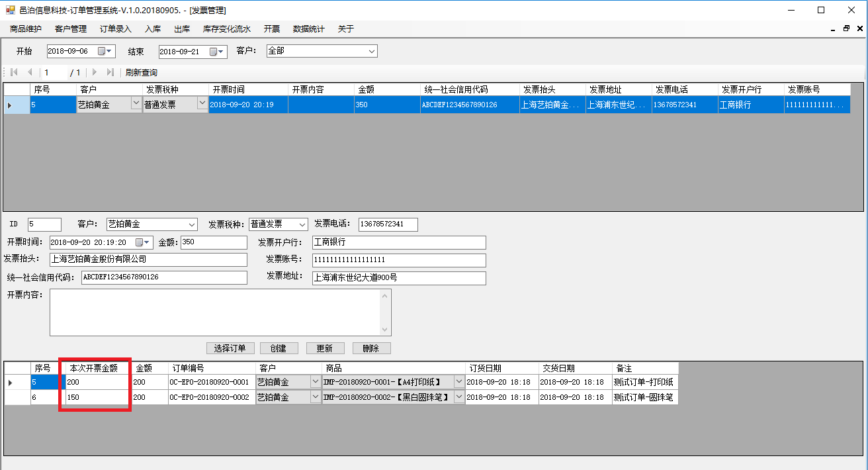Click the 金额 input field showing 350
Screen dimensions: 868x470
[214, 242]
